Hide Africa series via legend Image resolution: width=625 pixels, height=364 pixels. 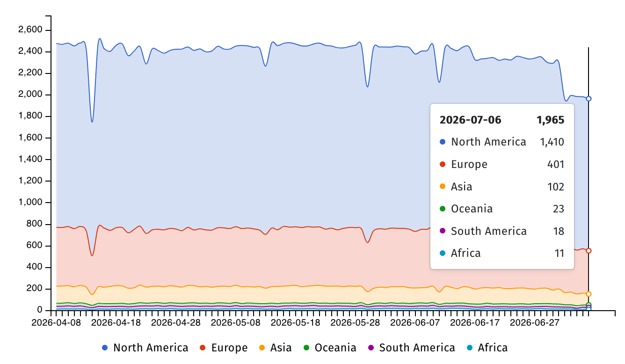[x=487, y=348]
